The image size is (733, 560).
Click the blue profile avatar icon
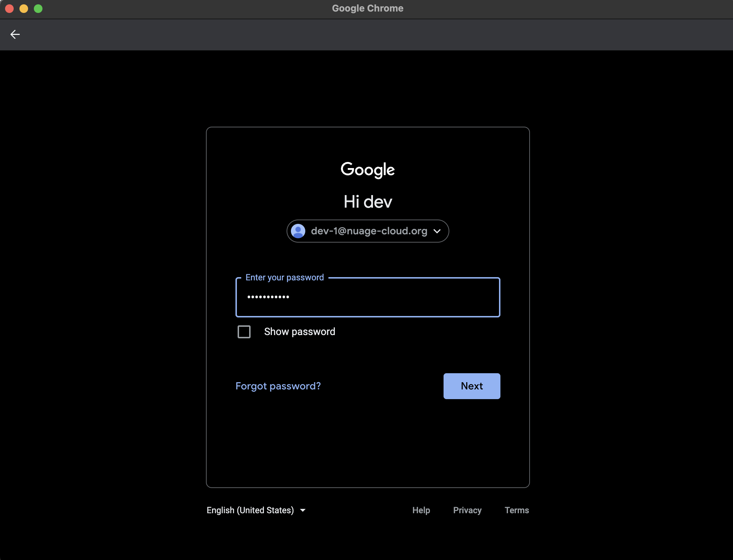pyautogui.click(x=298, y=231)
